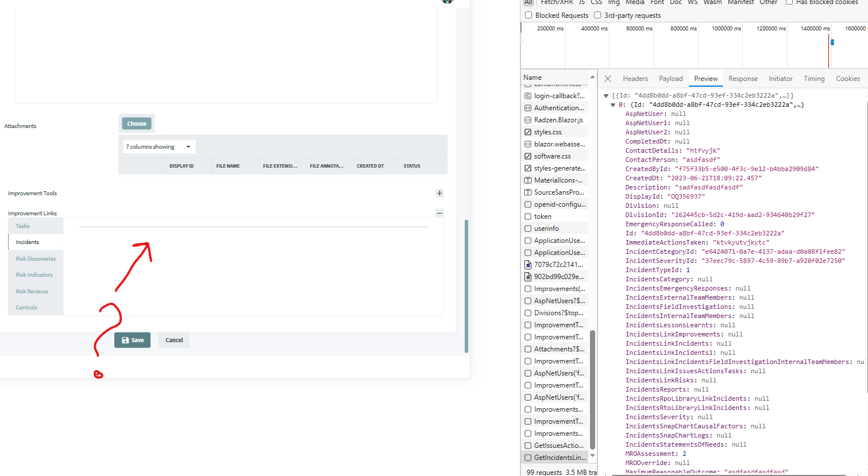Click the blazor.webassembly script icon

528,144
